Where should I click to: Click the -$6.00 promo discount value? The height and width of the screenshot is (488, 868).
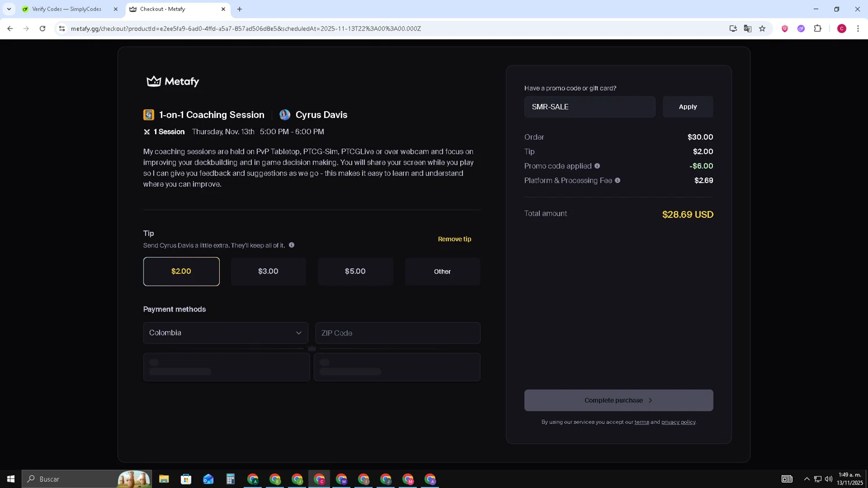pyautogui.click(x=701, y=166)
